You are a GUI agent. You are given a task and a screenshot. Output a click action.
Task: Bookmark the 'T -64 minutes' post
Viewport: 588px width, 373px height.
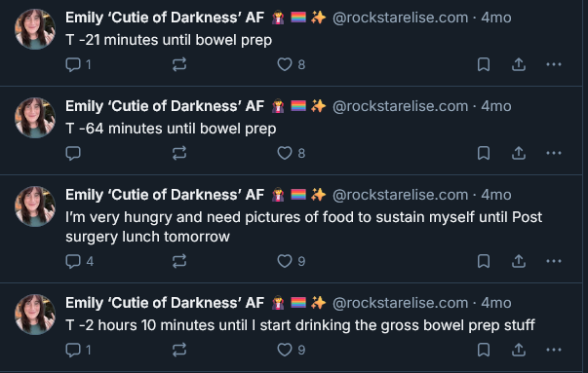pos(484,153)
